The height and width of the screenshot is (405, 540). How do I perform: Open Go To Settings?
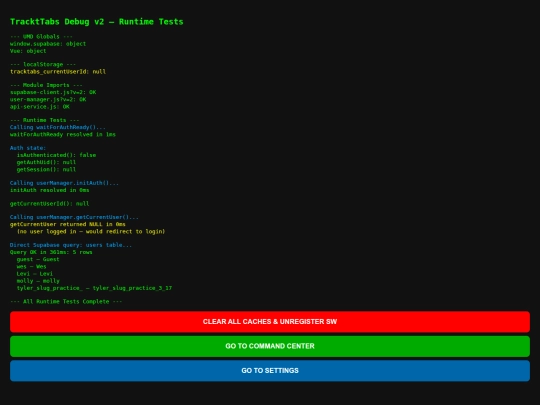point(270,371)
